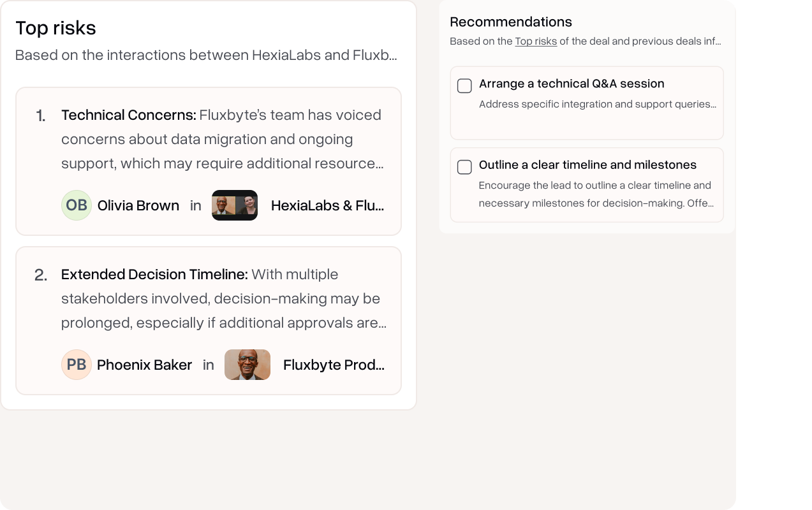Click the Olivia Brown name
This screenshot has height=510, width=812.
tap(138, 205)
